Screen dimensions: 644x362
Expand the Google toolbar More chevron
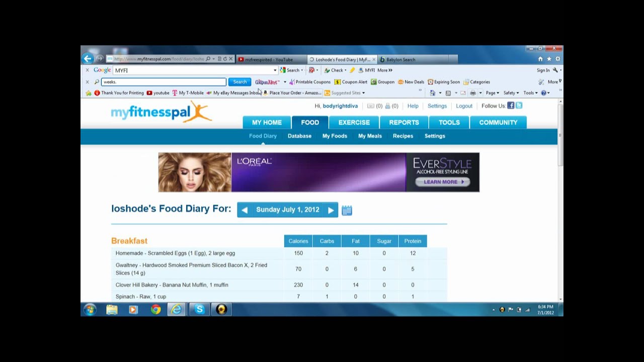pyautogui.click(x=385, y=70)
